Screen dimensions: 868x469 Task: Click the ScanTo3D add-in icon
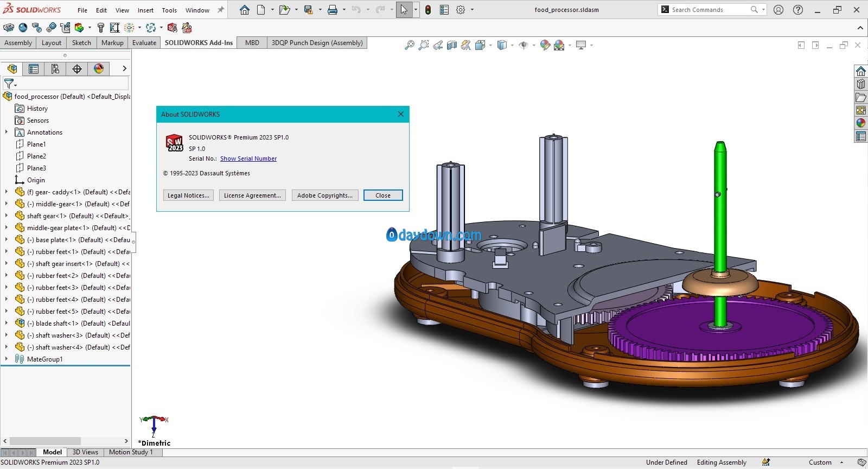pos(37,28)
